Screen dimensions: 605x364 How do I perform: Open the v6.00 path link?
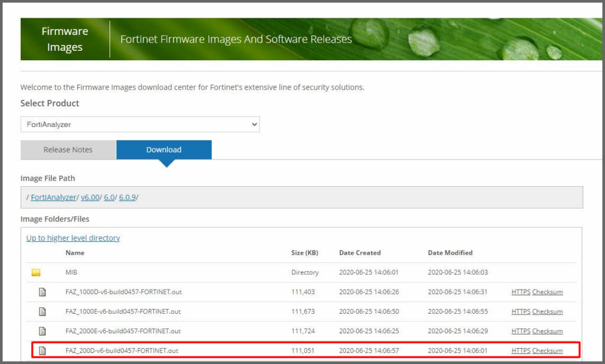click(90, 197)
